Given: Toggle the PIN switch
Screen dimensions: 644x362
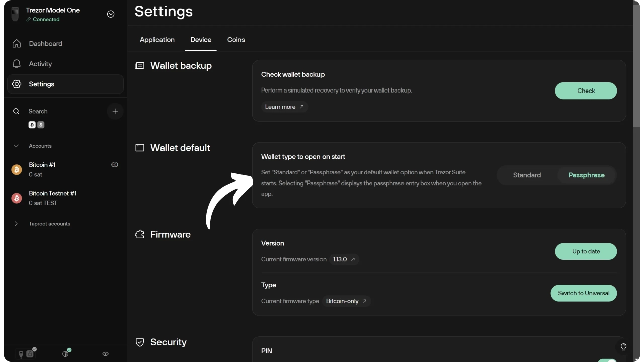Looking at the screenshot, I should (x=607, y=360).
